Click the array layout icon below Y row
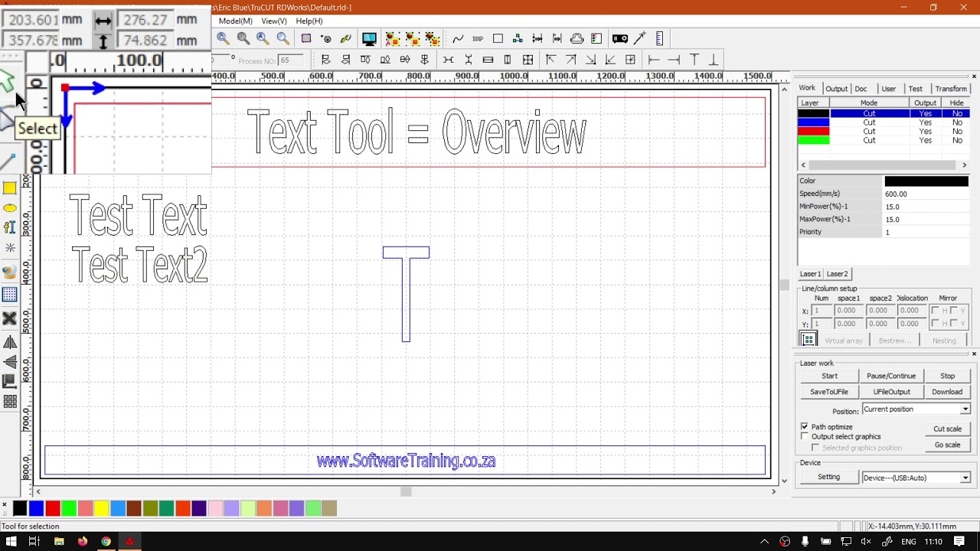The image size is (980, 551). 807,339
